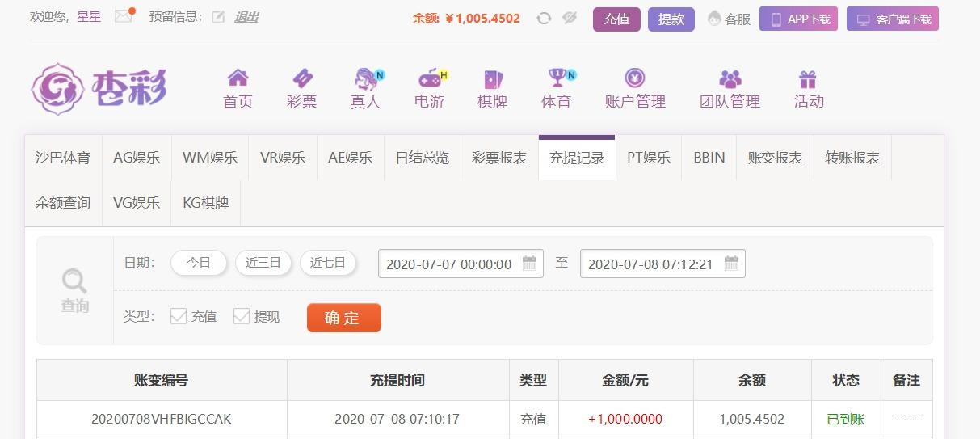Switch to the 彩票报表 tab
Image resolution: width=980 pixels, height=439 pixels.
tap(499, 158)
